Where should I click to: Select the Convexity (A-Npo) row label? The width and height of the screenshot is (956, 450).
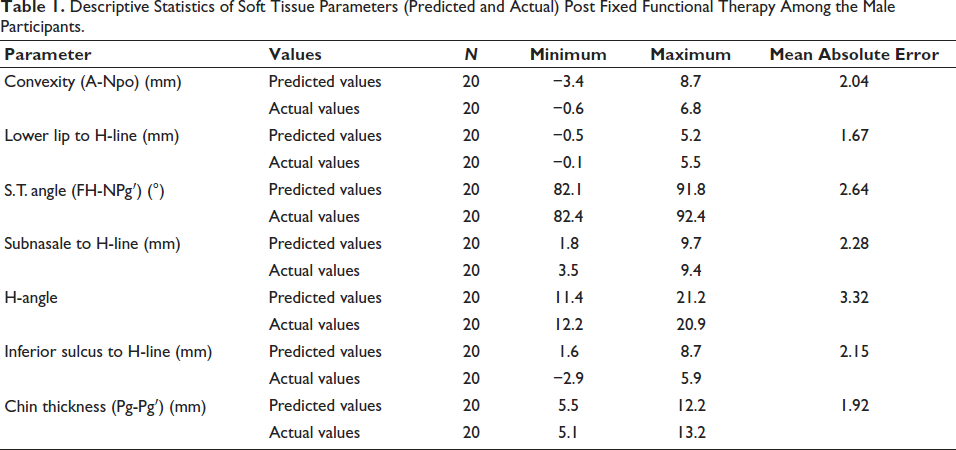coord(93,82)
